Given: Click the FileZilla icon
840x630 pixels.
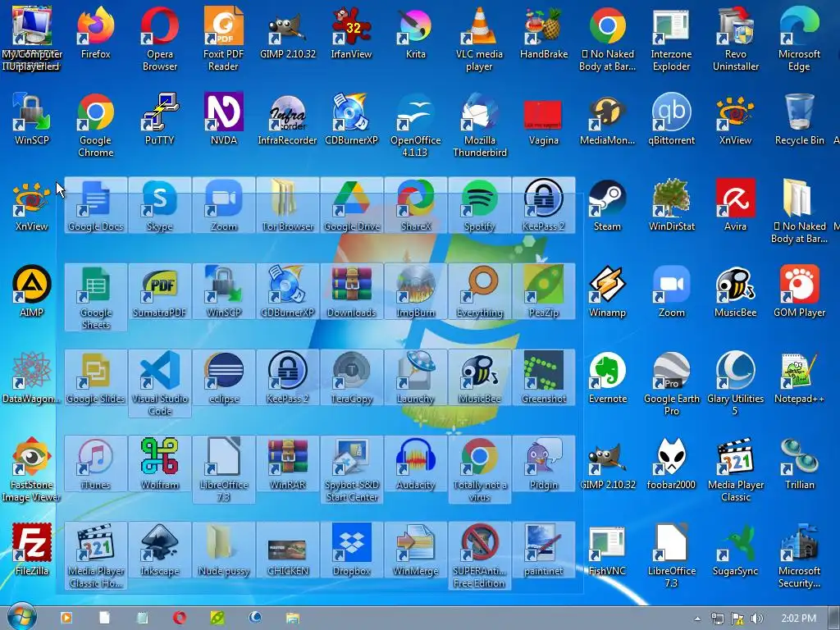Looking at the screenshot, I should click(x=32, y=550).
